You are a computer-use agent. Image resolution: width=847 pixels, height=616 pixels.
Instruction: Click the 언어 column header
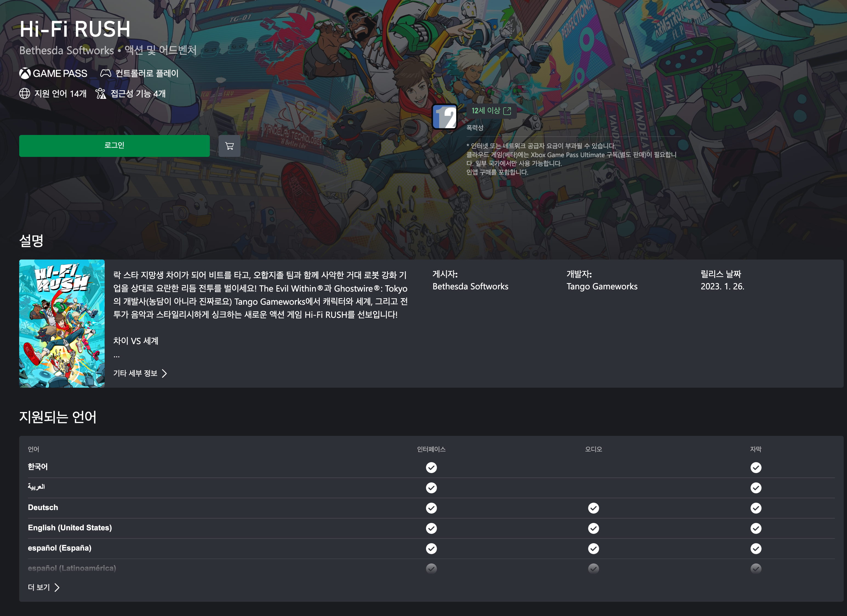pyautogui.click(x=34, y=449)
